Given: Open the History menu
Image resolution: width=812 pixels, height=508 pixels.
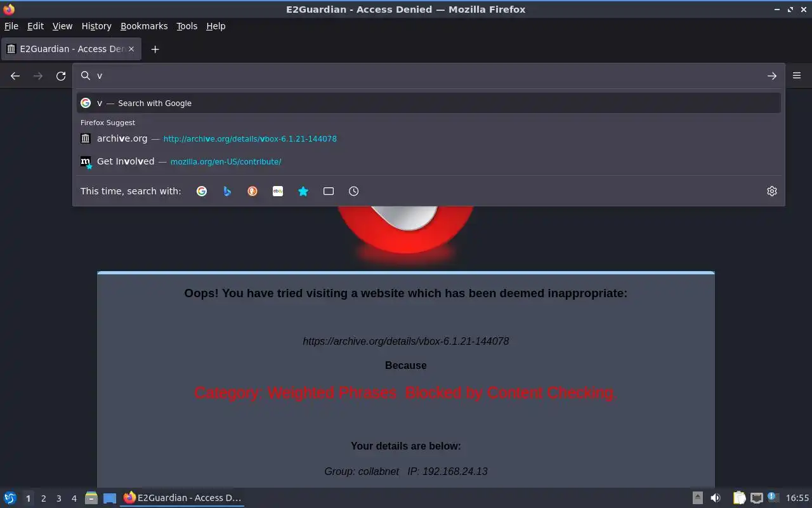Looking at the screenshot, I should (96, 26).
